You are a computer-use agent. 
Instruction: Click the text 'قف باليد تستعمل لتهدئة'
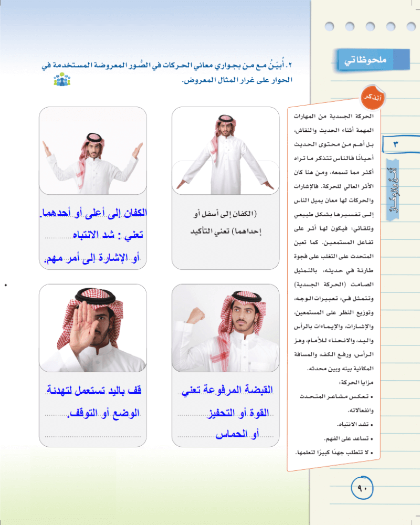tap(94, 390)
